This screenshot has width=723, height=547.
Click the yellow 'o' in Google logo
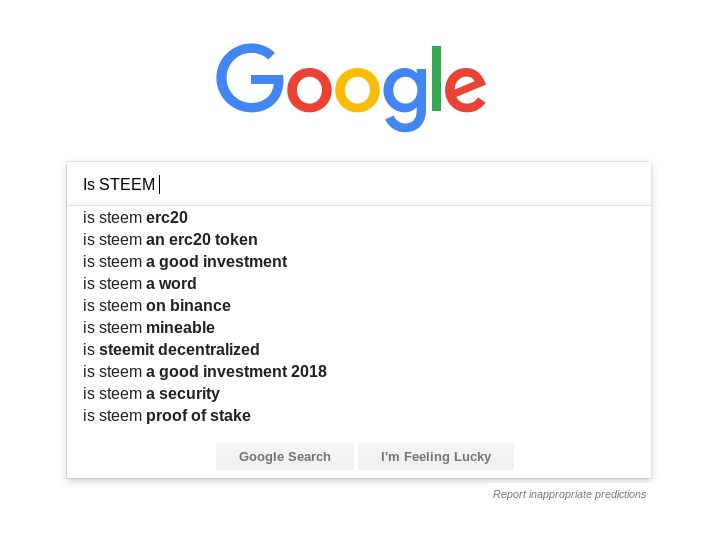pos(357,89)
